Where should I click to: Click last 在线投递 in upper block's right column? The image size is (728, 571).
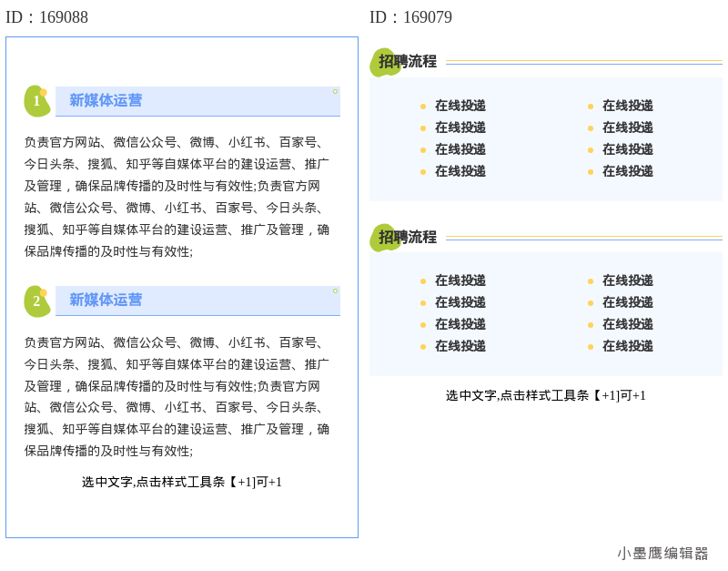pyautogui.click(x=628, y=171)
